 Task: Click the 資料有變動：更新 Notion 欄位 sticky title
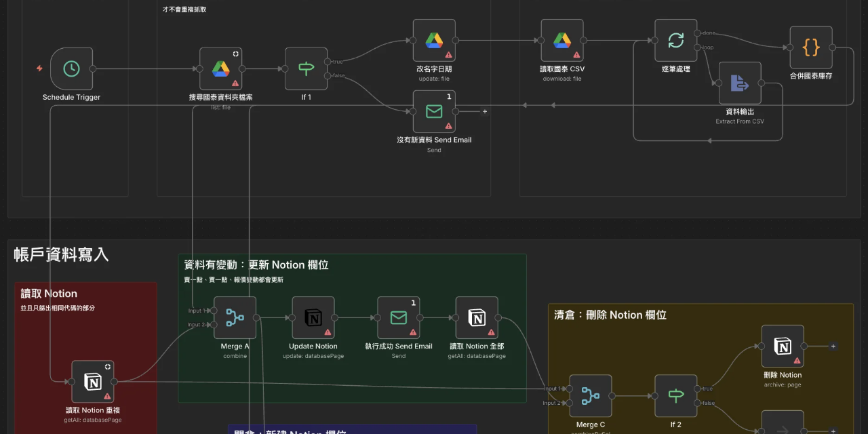point(256,265)
